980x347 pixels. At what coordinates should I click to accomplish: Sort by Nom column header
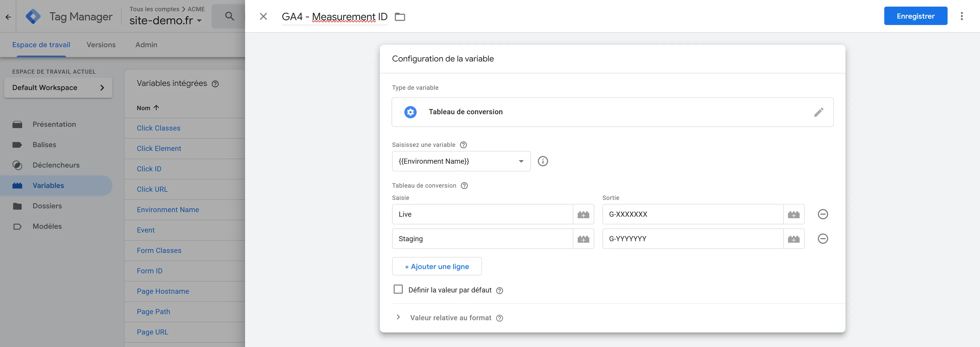click(148, 108)
